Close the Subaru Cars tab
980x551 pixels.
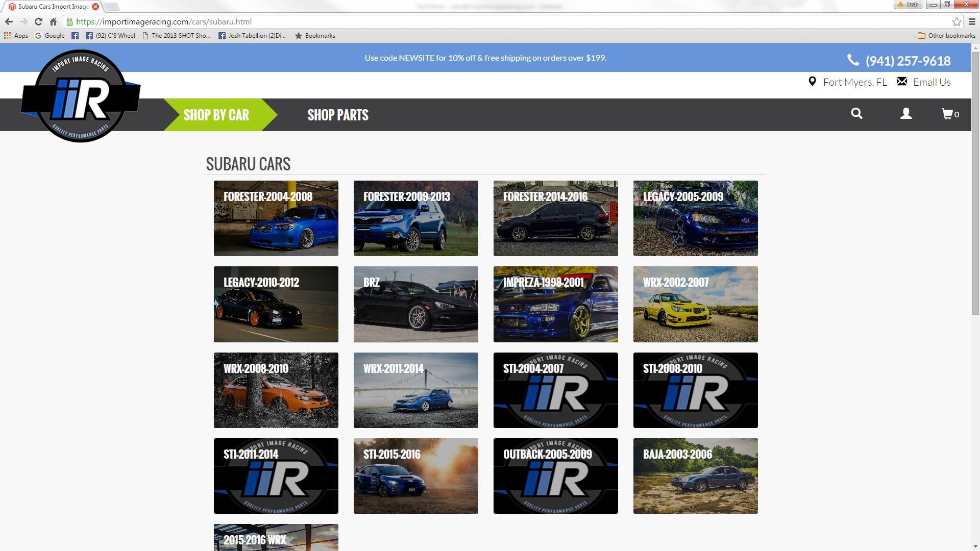[x=95, y=7]
